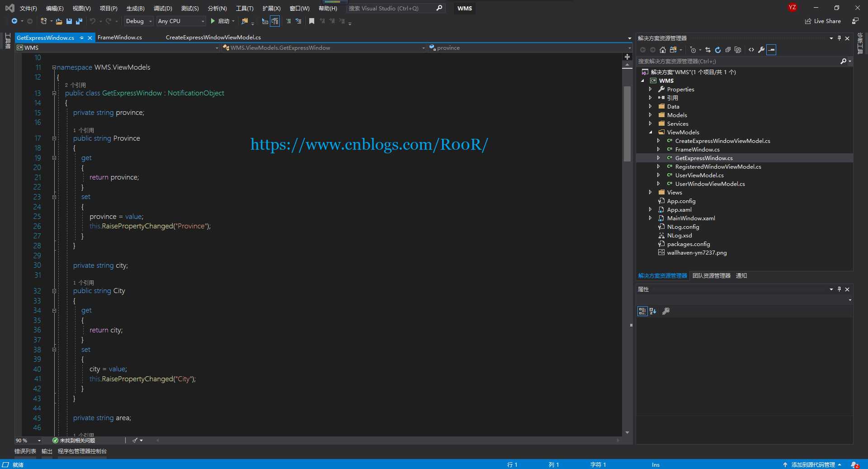The width and height of the screenshot is (868, 469).
Task: Refresh the Solution Explorer
Action: coord(718,50)
